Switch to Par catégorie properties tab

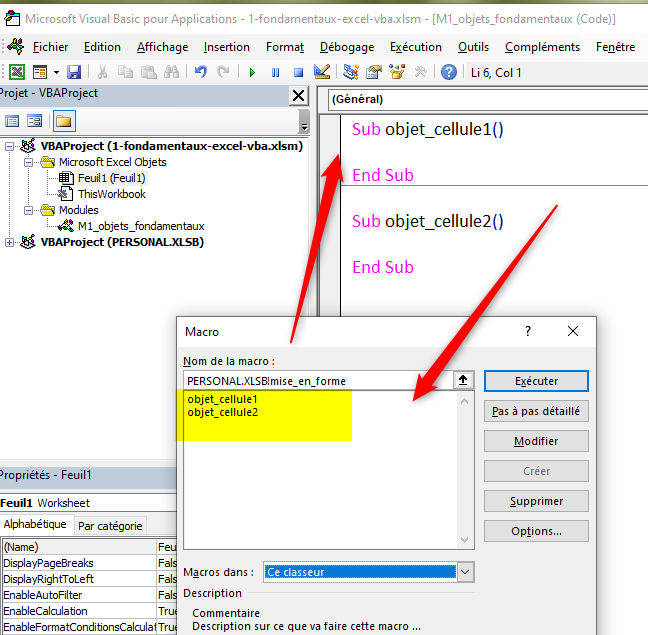click(110, 526)
